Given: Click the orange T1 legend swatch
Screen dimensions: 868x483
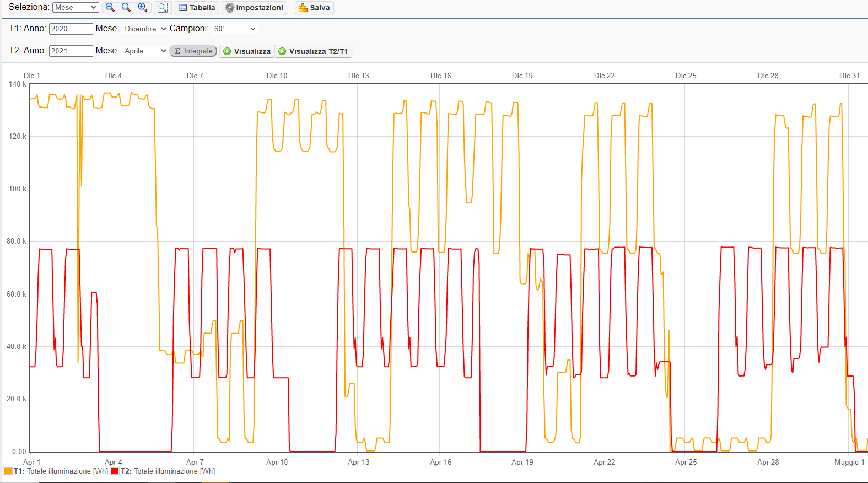Looking at the screenshot, I should [x=8, y=471].
